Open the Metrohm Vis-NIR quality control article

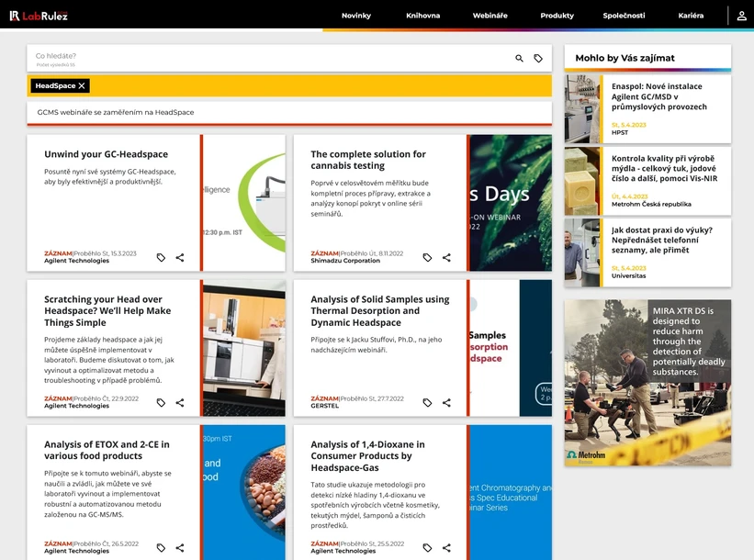point(647,179)
